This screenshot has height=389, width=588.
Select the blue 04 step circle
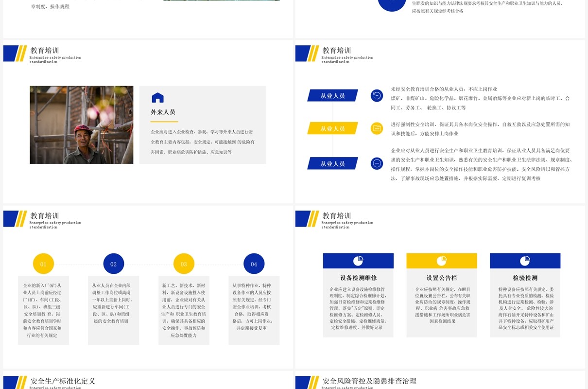pyautogui.click(x=254, y=264)
